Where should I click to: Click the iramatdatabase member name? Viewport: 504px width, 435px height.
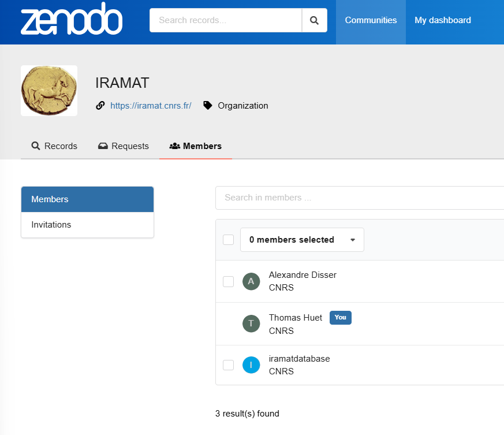coord(299,359)
